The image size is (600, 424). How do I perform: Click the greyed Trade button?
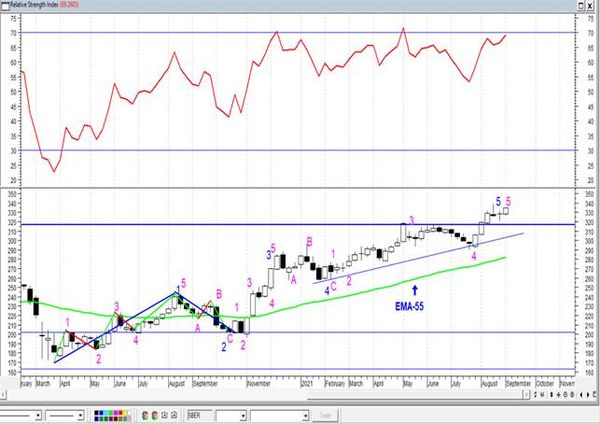click(x=325, y=415)
